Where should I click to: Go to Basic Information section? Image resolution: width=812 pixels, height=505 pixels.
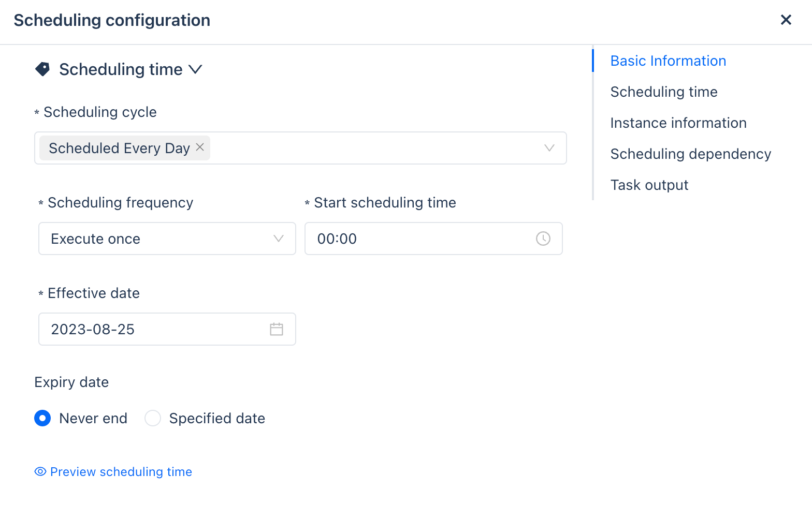(x=668, y=61)
